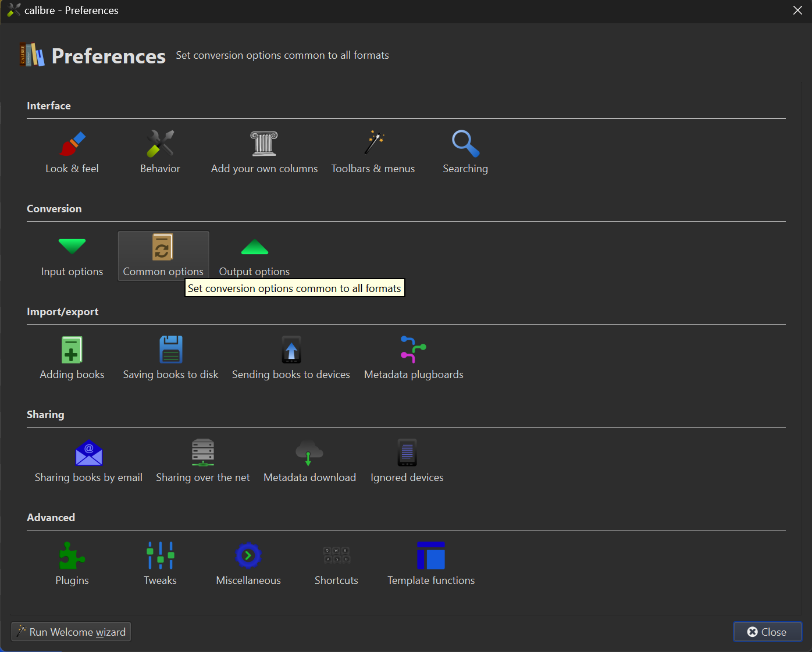The image size is (812, 652).
Task: Click the Miscellaneous gear icon
Action: coord(248,555)
